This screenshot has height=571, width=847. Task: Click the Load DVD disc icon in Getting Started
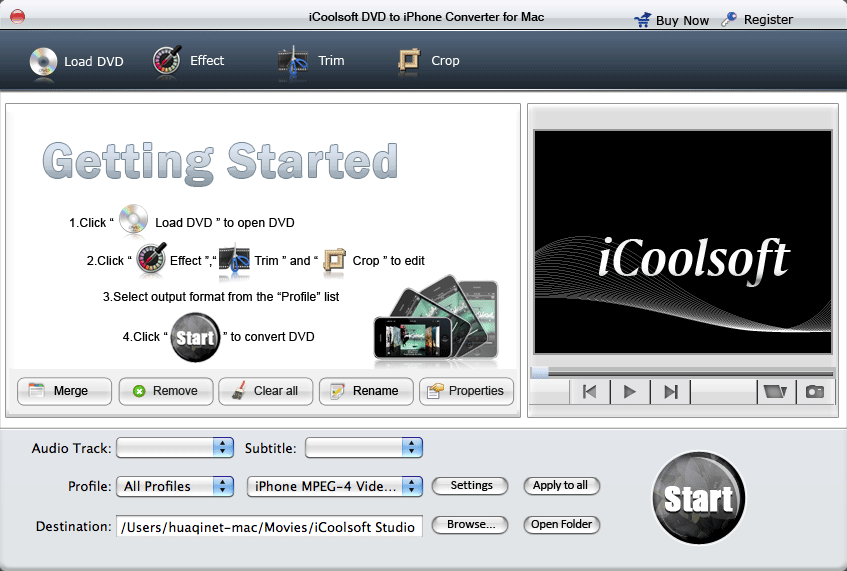click(x=133, y=219)
